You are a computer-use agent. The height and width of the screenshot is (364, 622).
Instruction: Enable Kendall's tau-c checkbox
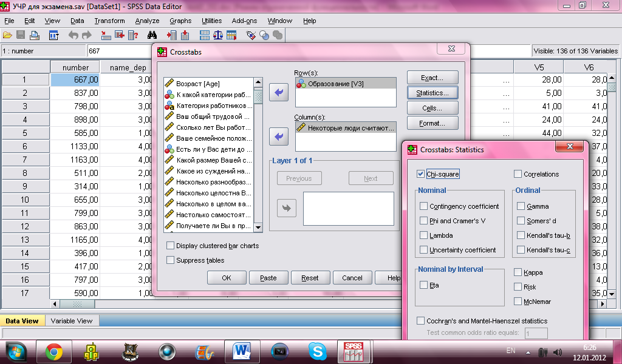click(x=521, y=250)
